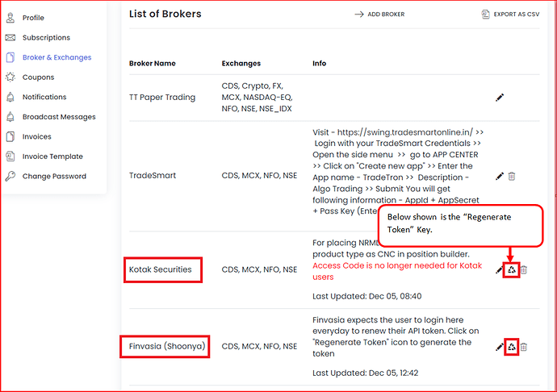Open the Invoices page
This screenshot has width=557, height=392.
[37, 136]
